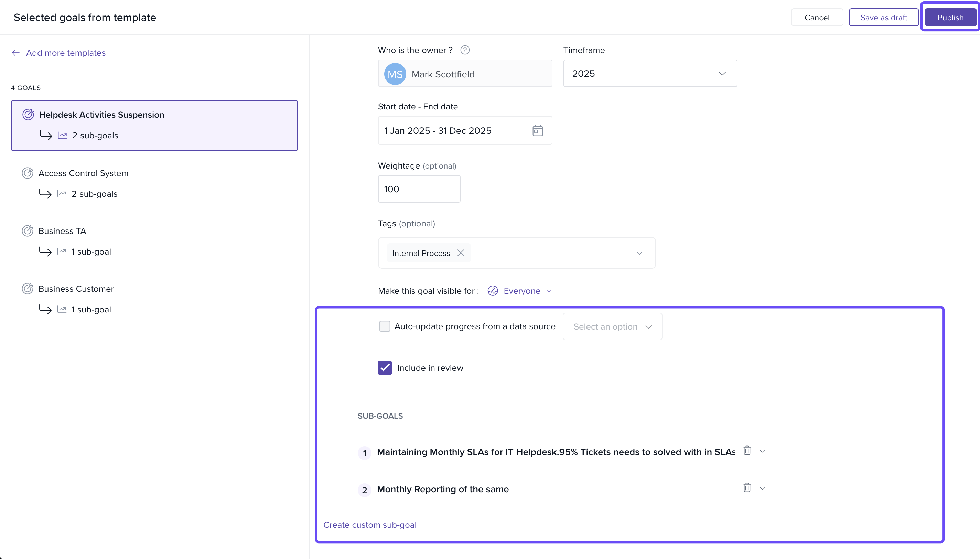Expand the Monthly Reporting sub-goal chevron
This screenshot has width=980, height=559.
point(762,488)
